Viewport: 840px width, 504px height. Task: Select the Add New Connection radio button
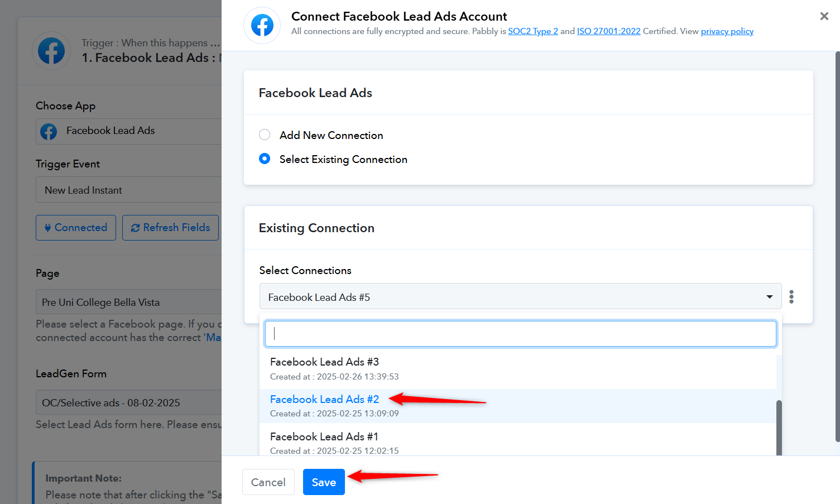pos(265,135)
